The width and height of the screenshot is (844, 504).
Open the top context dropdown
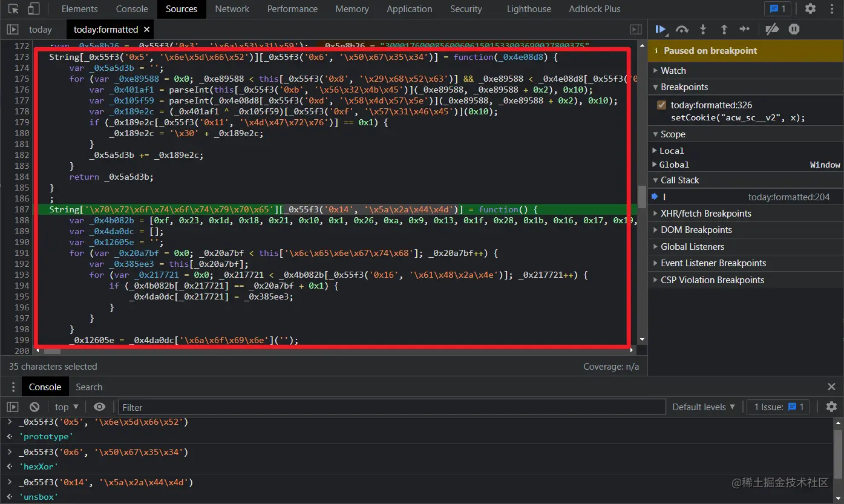(x=67, y=407)
